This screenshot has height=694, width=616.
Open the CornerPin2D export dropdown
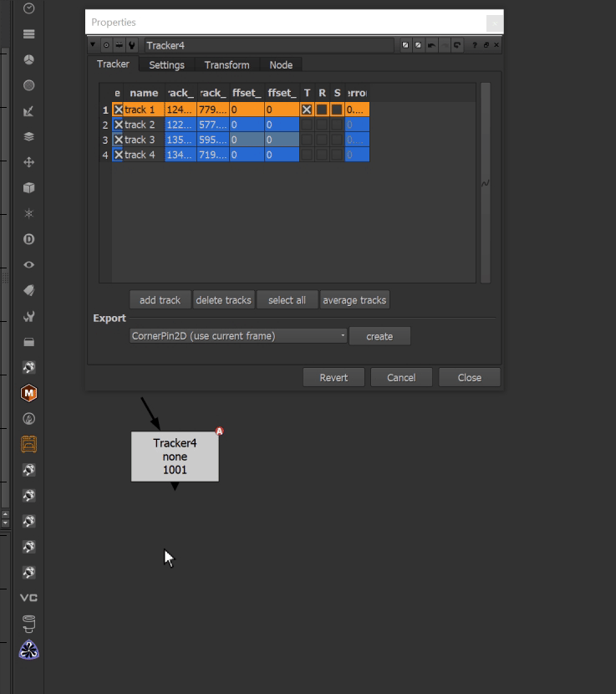(x=238, y=336)
